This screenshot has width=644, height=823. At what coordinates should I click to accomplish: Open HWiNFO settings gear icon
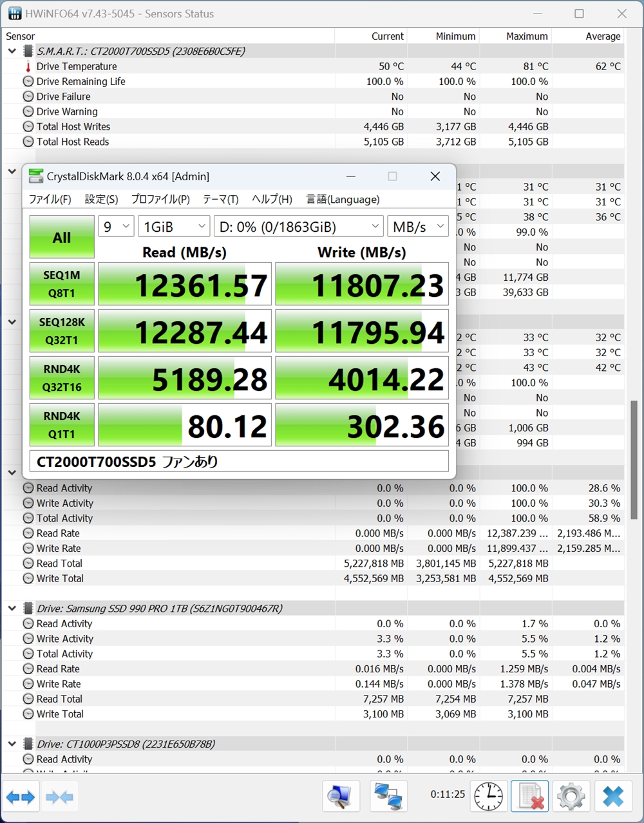pos(571,797)
